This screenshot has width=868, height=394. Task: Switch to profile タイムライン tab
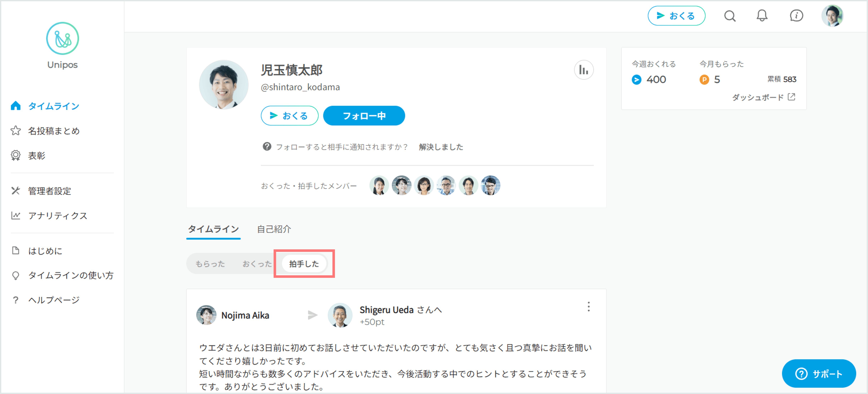[213, 229]
